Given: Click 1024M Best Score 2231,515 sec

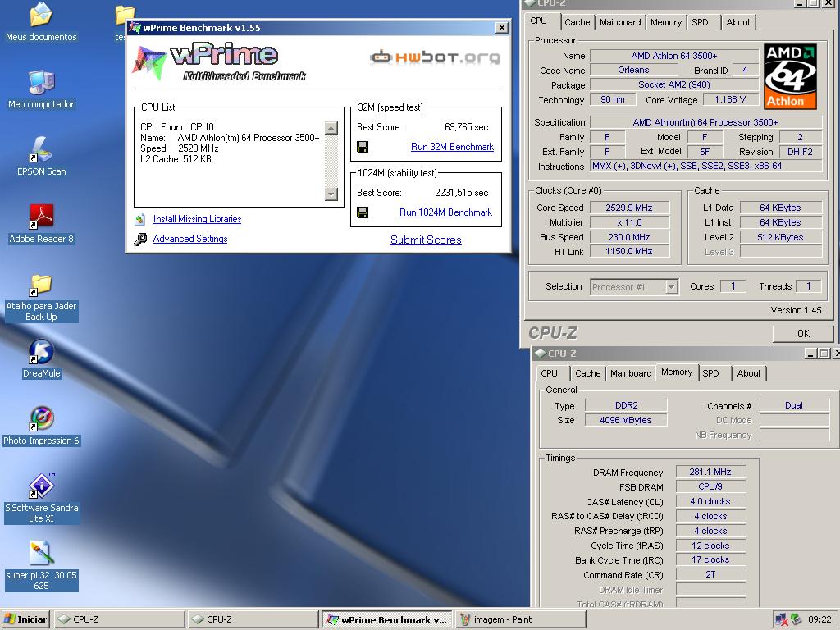Looking at the screenshot, I should click(x=462, y=193).
